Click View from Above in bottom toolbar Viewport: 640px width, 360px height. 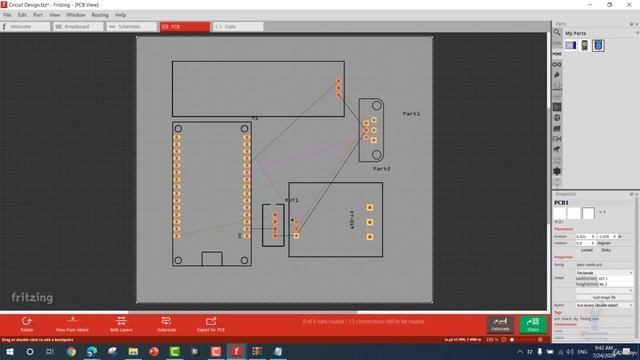pyautogui.click(x=72, y=324)
